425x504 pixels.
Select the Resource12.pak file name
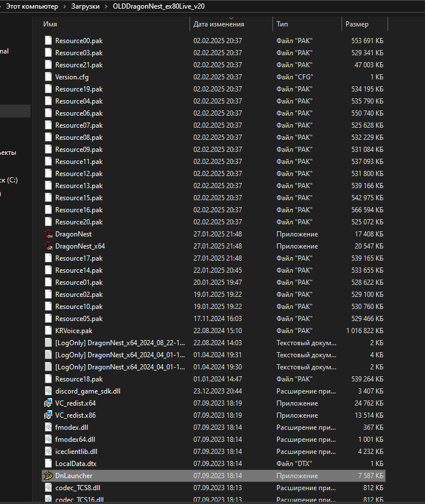pyautogui.click(x=79, y=174)
